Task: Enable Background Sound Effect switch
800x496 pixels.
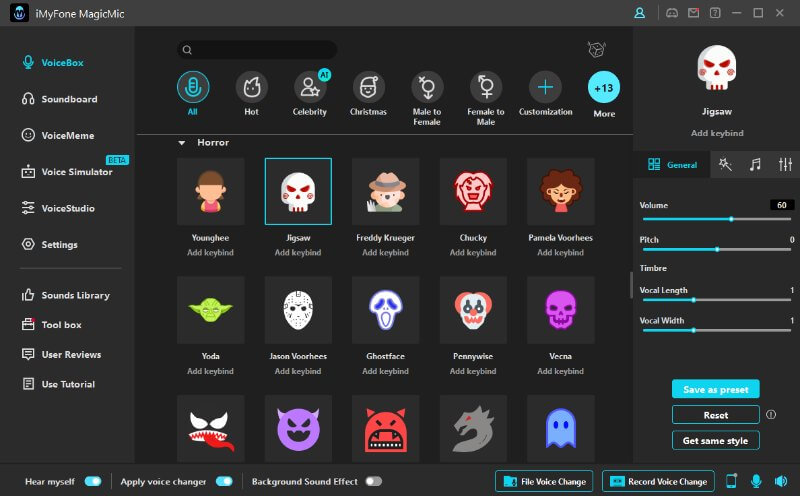Action: click(373, 481)
